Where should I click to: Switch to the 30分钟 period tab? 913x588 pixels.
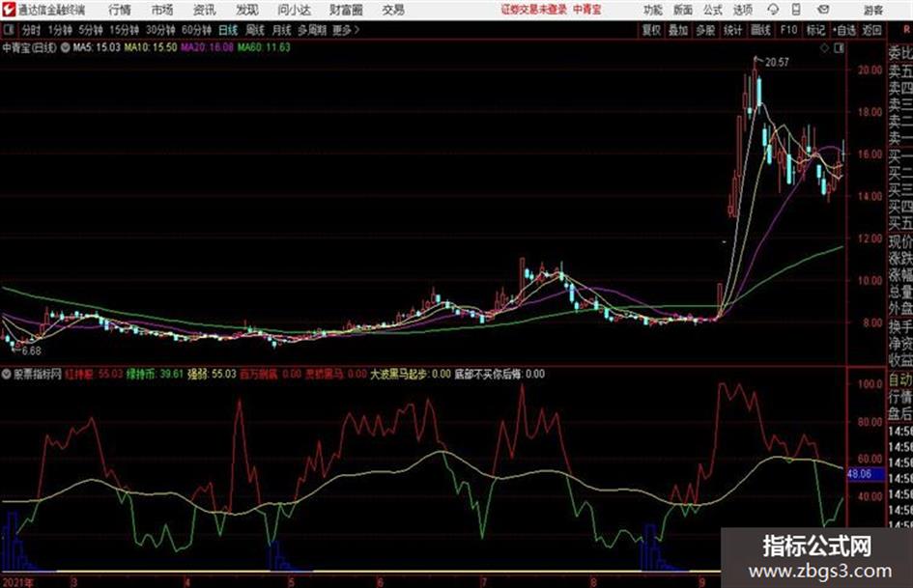(x=160, y=30)
